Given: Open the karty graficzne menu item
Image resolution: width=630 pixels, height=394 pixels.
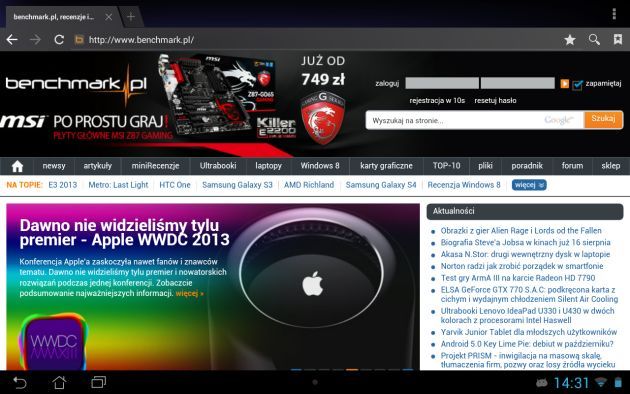Looking at the screenshot, I should (x=386, y=166).
